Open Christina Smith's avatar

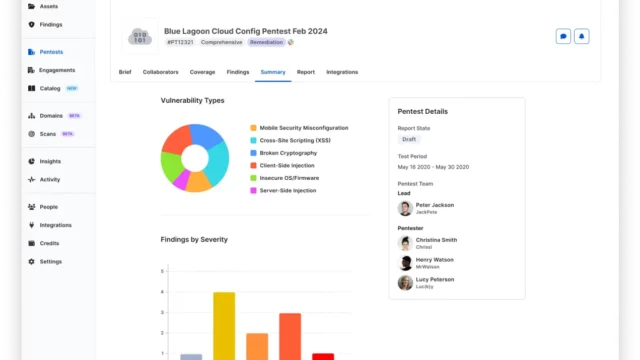click(x=405, y=243)
